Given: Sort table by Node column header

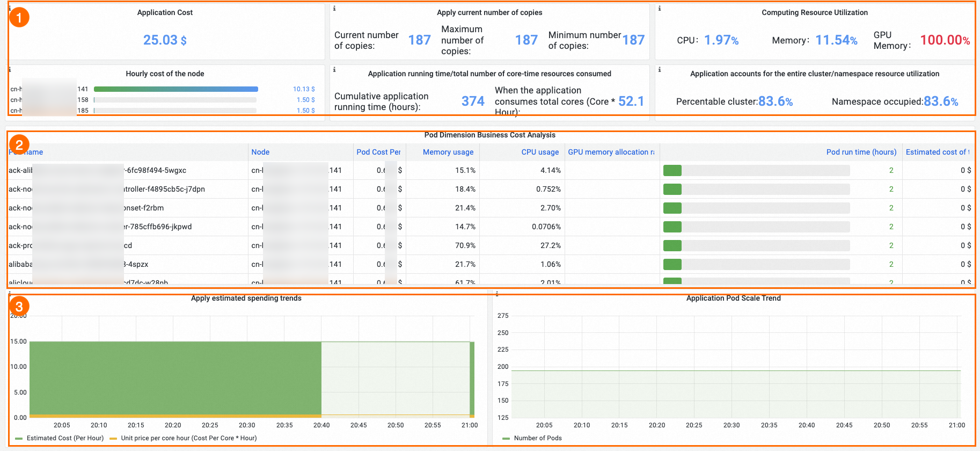Looking at the screenshot, I should (x=260, y=152).
